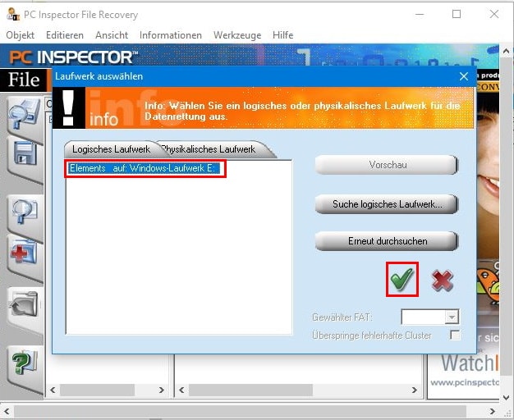Switch to Logisches Laufwerk tab
Screen dimensions: 514x420
click(111, 149)
